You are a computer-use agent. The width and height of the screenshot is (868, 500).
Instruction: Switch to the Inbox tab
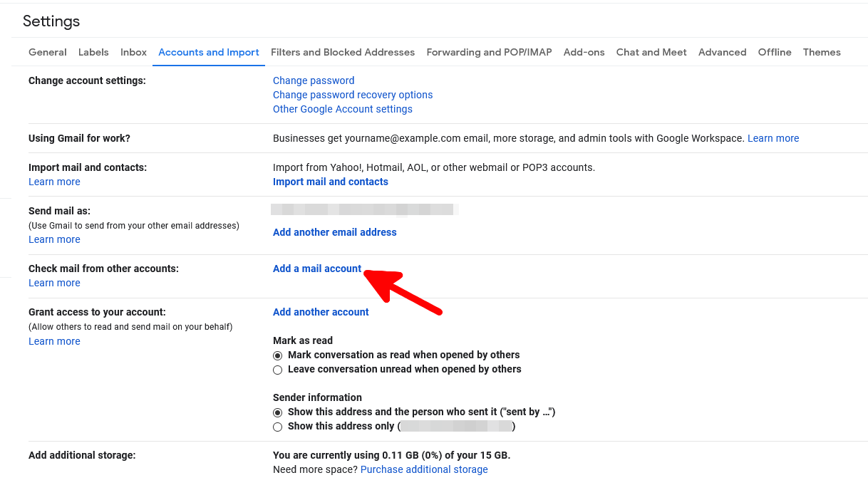click(x=133, y=52)
